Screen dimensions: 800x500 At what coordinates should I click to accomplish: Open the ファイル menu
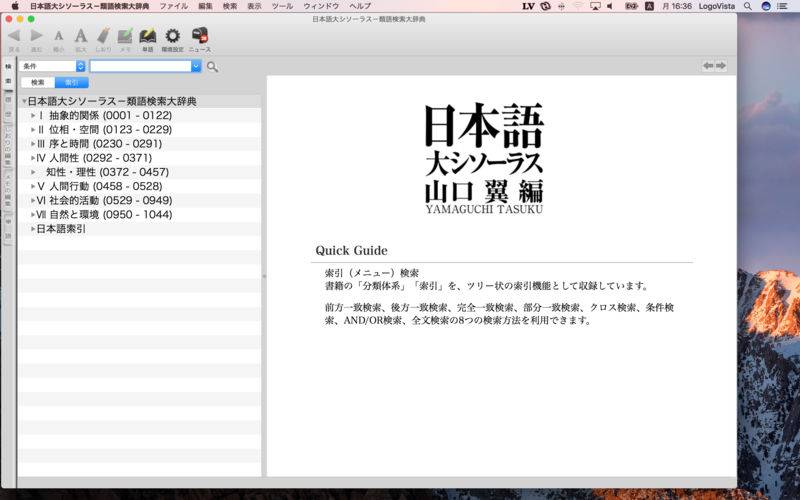coord(174,6)
